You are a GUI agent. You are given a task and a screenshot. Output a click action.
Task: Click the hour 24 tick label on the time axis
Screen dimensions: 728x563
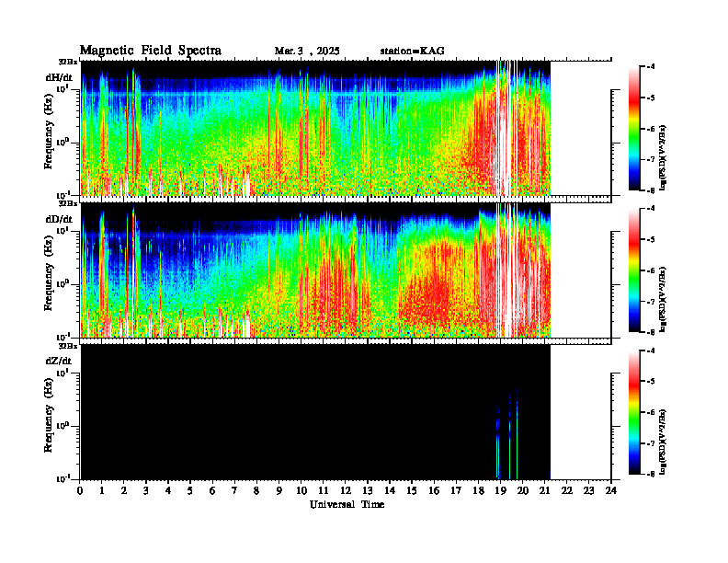(611, 490)
